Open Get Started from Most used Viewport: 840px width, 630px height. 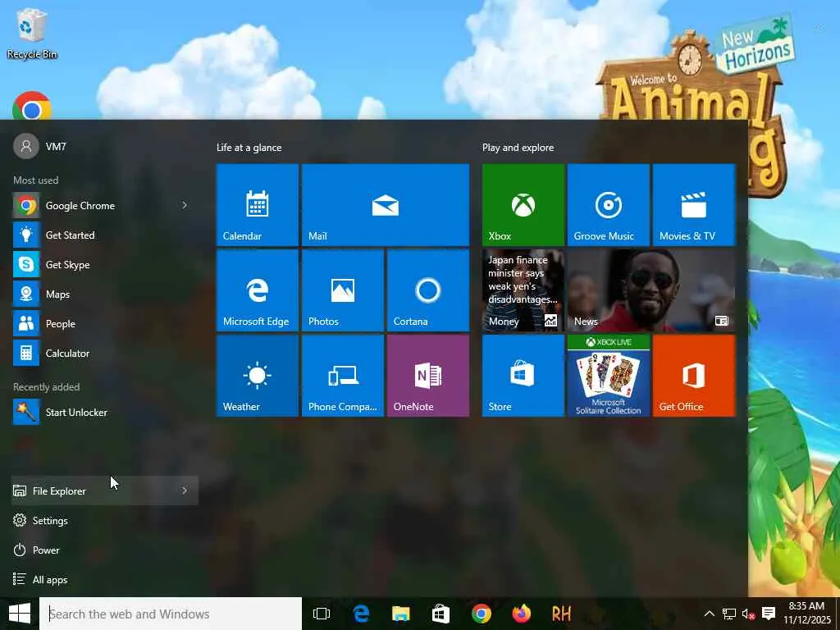[104, 235]
